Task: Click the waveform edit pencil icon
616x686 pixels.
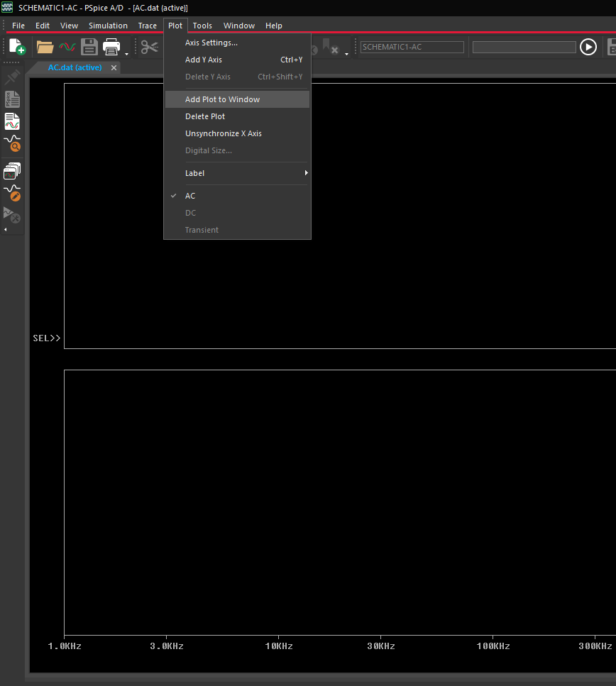Action: click(x=12, y=193)
